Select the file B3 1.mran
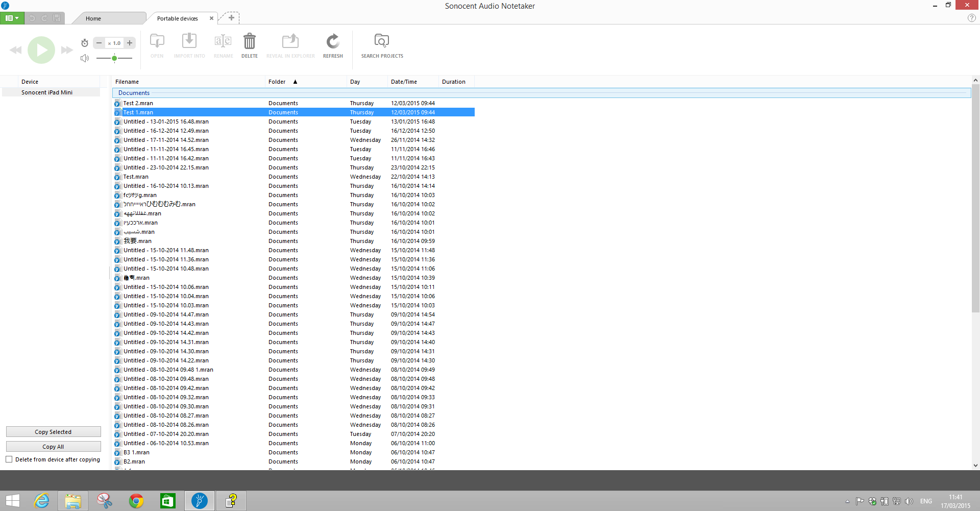 136,452
